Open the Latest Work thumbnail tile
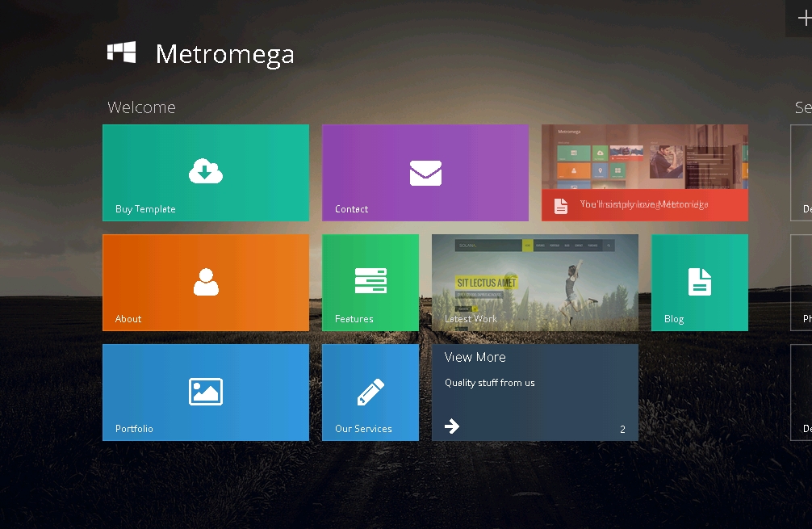The height and width of the screenshot is (529, 812). coord(534,282)
